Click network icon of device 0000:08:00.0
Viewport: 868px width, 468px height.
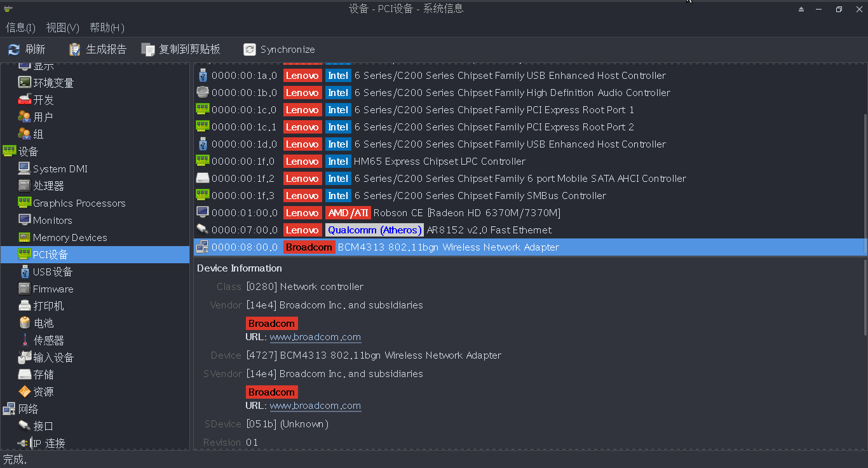pyautogui.click(x=203, y=247)
